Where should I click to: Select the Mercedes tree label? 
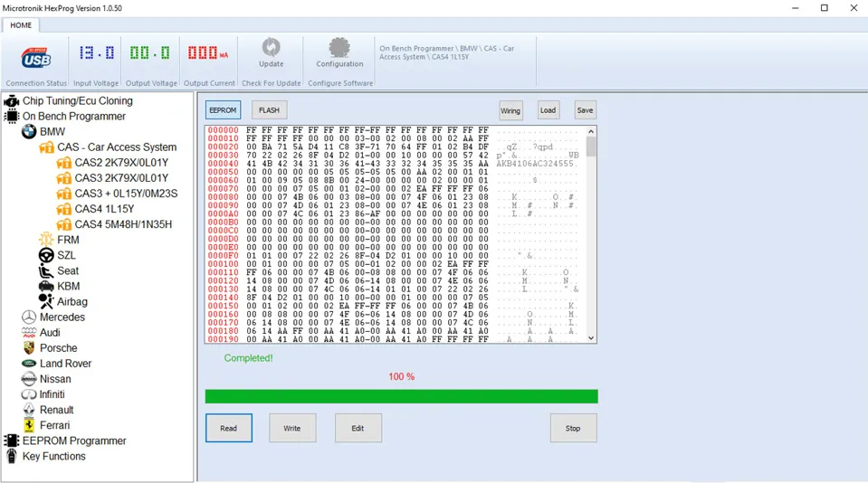point(62,317)
